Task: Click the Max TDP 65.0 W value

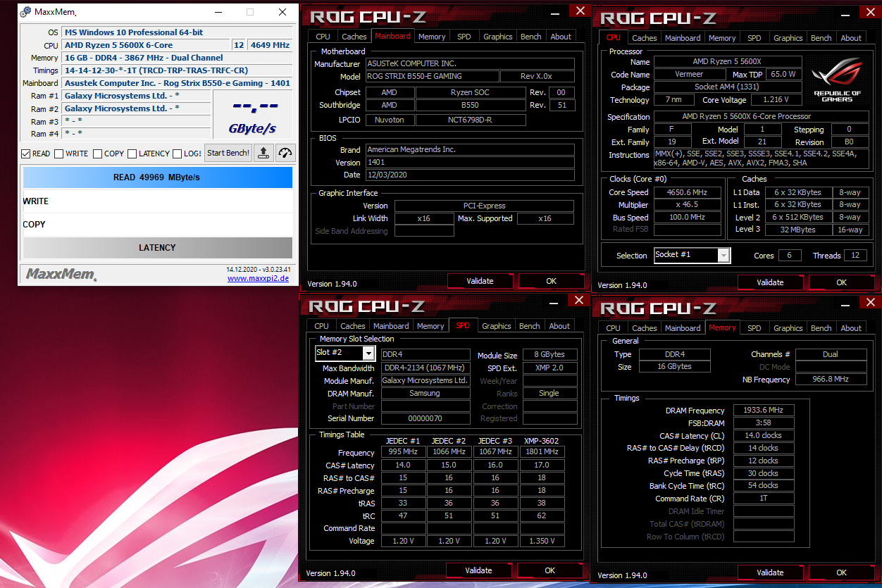Action: coord(783,74)
